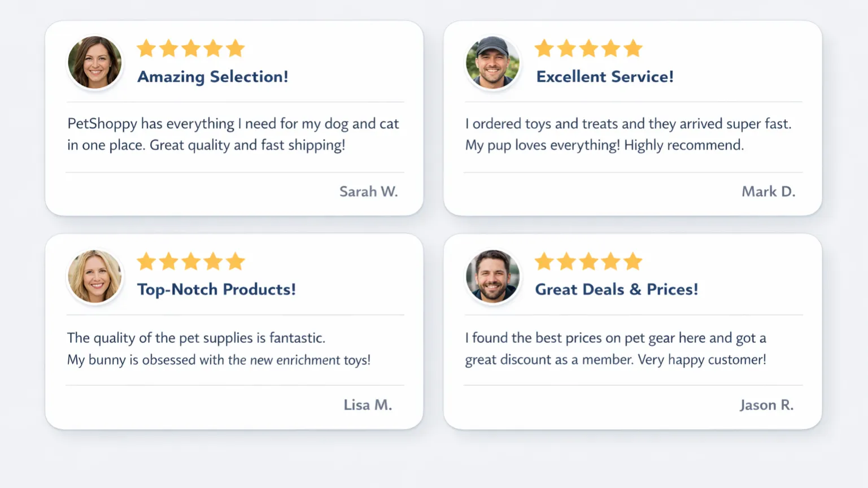Click third star in Excellent Service review
This screenshot has height=488, width=868.
[588, 49]
